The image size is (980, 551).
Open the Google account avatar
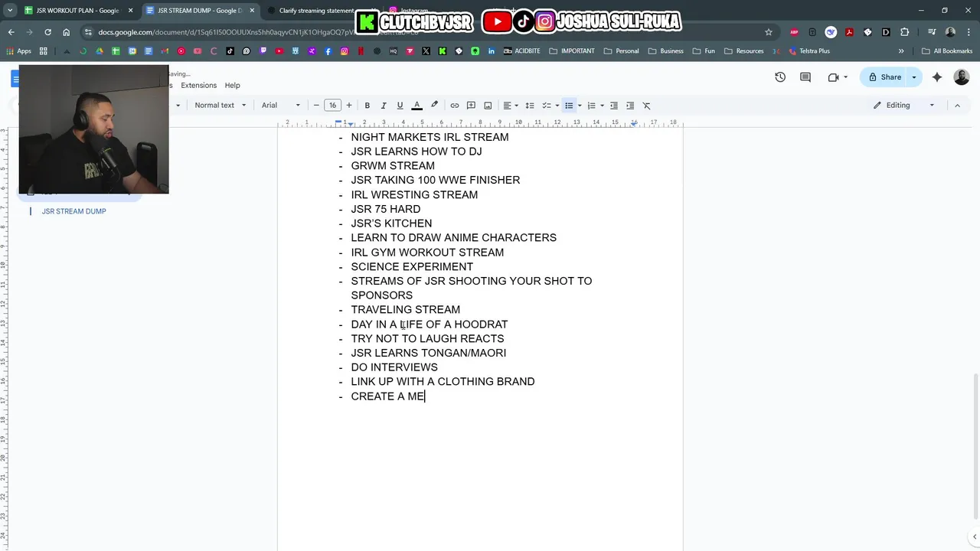coord(962,77)
